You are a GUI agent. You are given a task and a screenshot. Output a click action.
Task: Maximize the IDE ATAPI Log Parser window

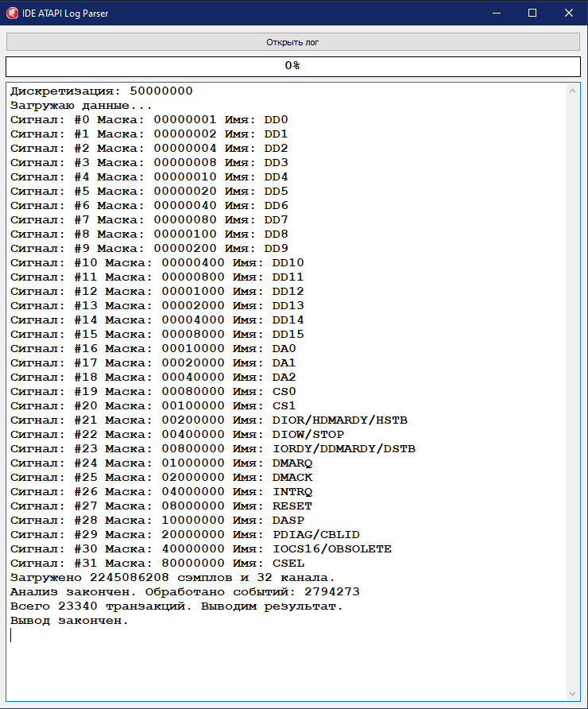tap(532, 13)
